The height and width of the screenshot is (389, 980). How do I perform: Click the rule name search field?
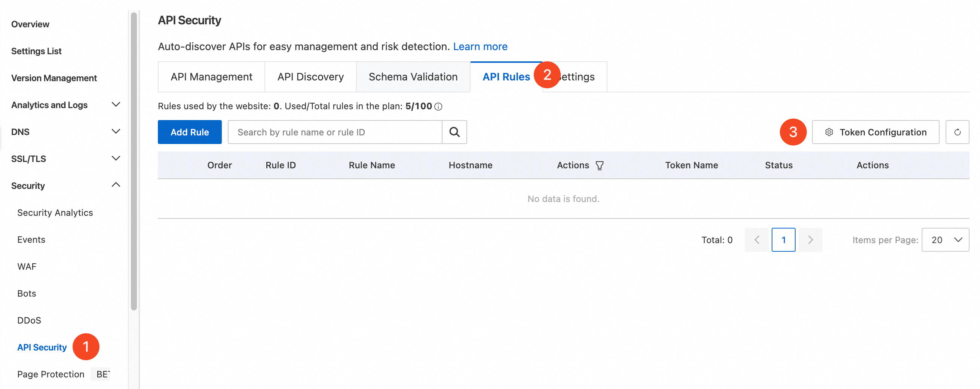coord(335,132)
